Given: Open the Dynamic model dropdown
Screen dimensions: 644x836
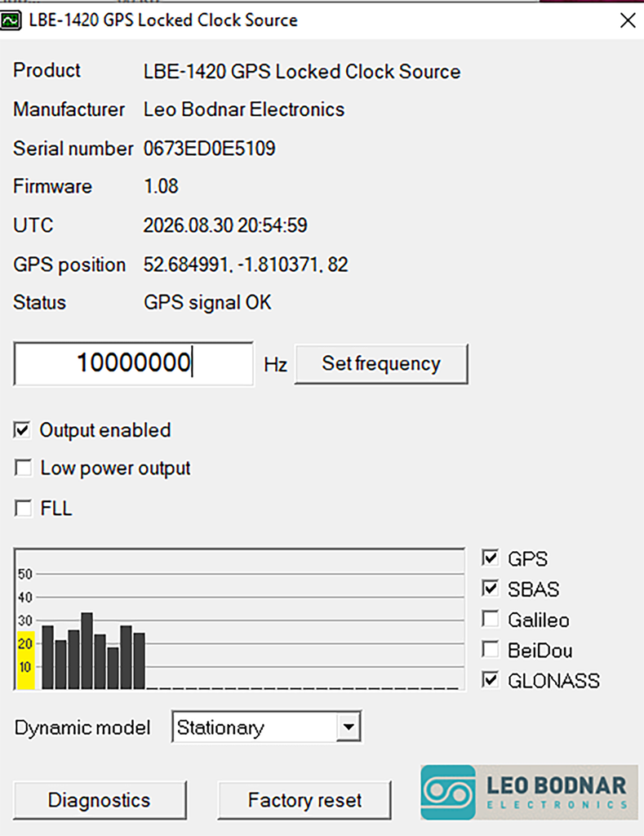Looking at the screenshot, I should [349, 727].
